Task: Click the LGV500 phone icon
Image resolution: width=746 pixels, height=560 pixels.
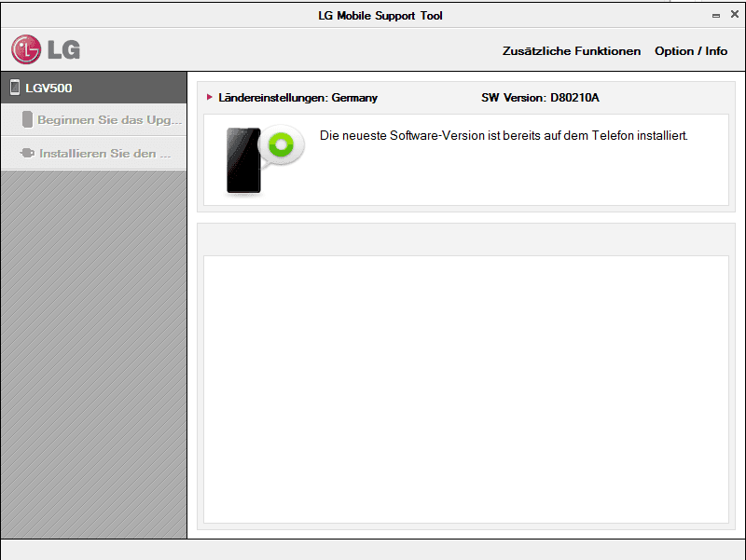Action: [15, 88]
